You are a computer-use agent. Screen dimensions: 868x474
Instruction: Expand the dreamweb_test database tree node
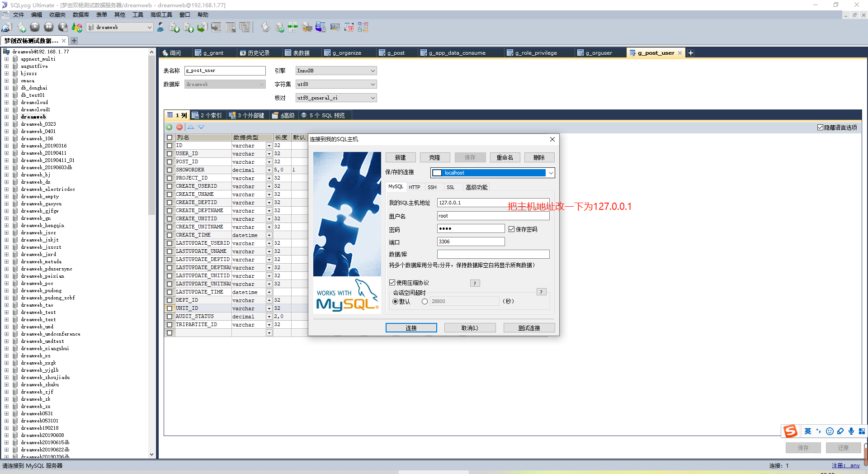[x=6, y=313]
